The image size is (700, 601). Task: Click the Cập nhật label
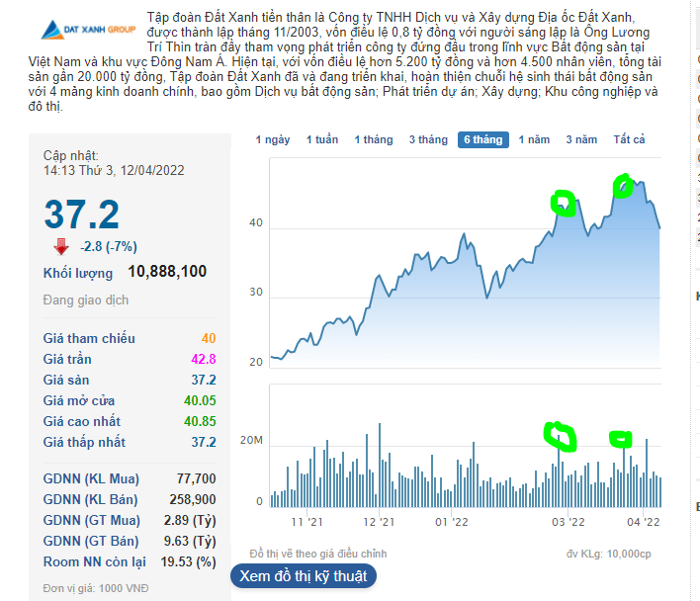click(x=70, y=155)
